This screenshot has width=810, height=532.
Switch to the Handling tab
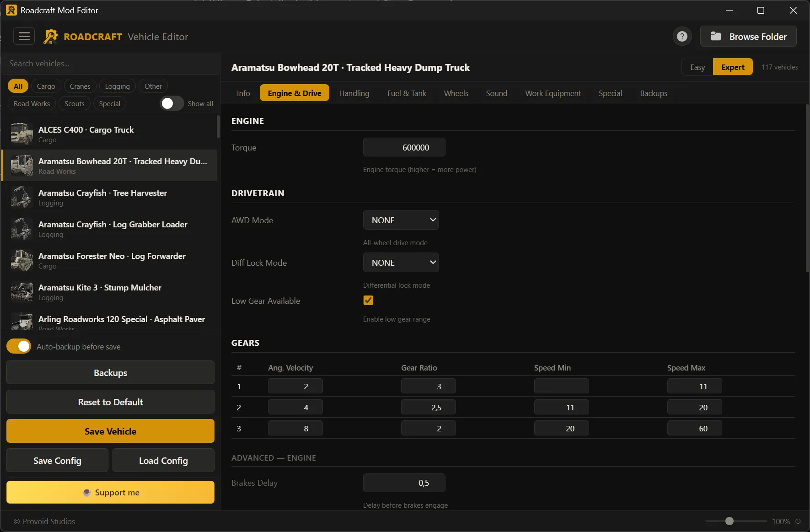pyautogui.click(x=354, y=93)
